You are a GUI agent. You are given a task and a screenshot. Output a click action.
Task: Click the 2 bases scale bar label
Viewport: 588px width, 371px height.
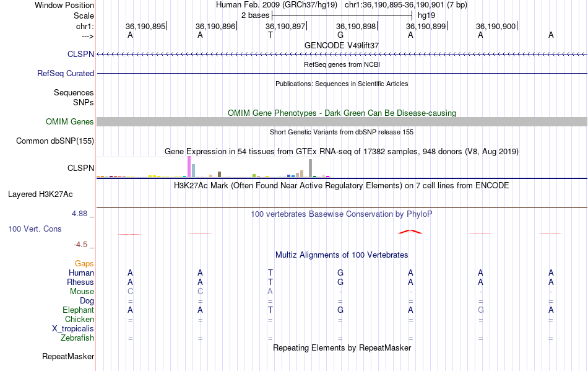(x=255, y=15)
